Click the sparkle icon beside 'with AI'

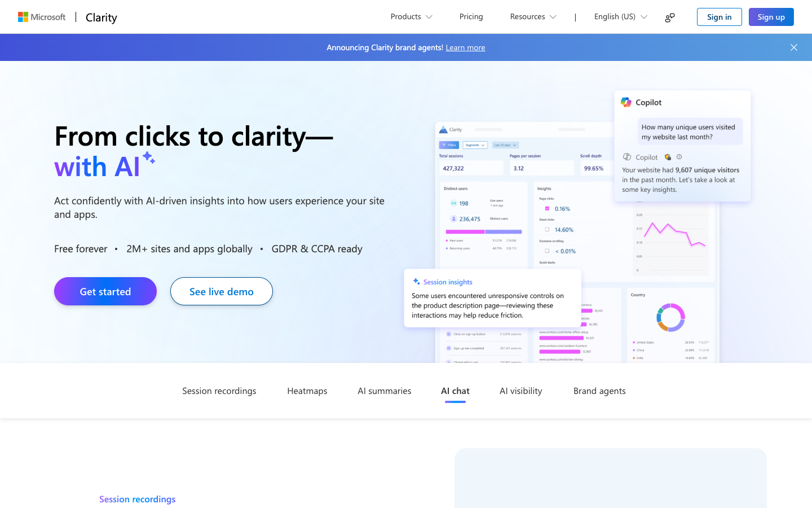tap(149, 157)
